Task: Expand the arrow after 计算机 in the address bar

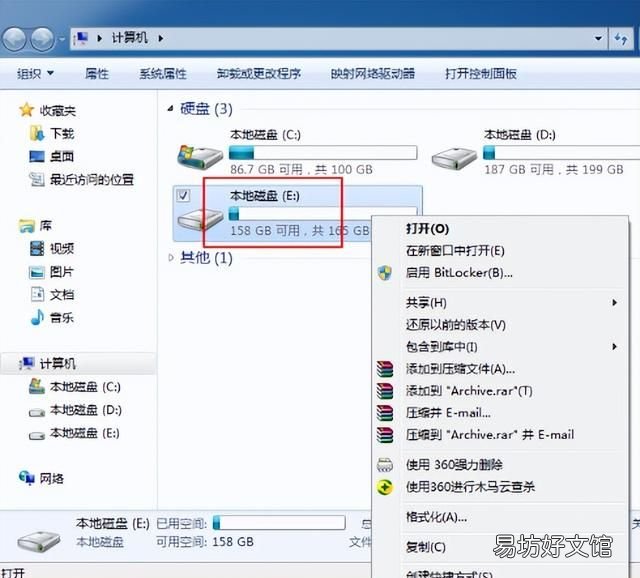Action: (161, 38)
